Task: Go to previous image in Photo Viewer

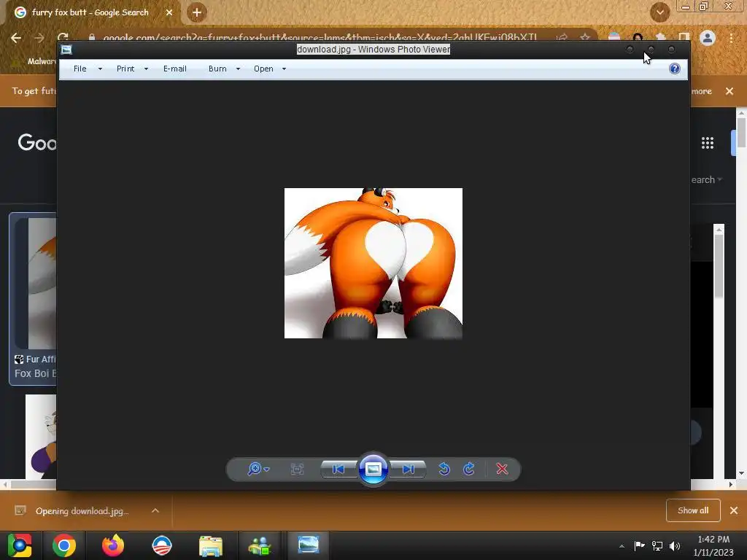Action: click(x=338, y=469)
